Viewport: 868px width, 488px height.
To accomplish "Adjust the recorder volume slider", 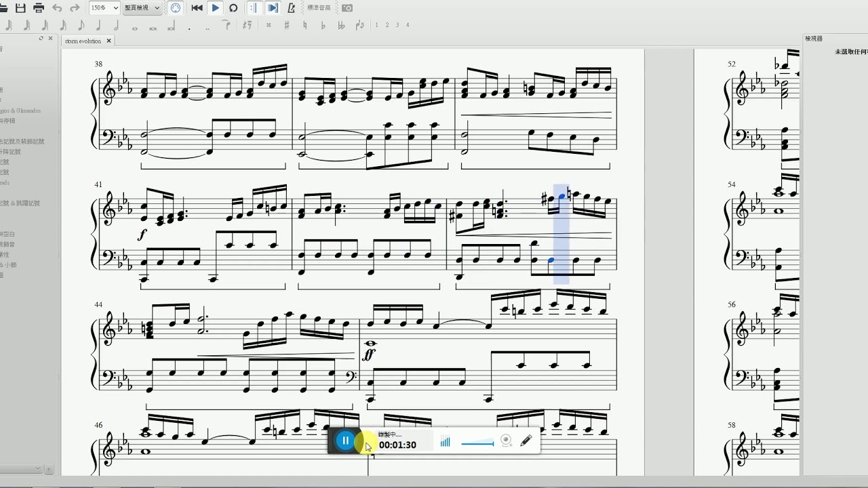I will [x=477, y=444].
